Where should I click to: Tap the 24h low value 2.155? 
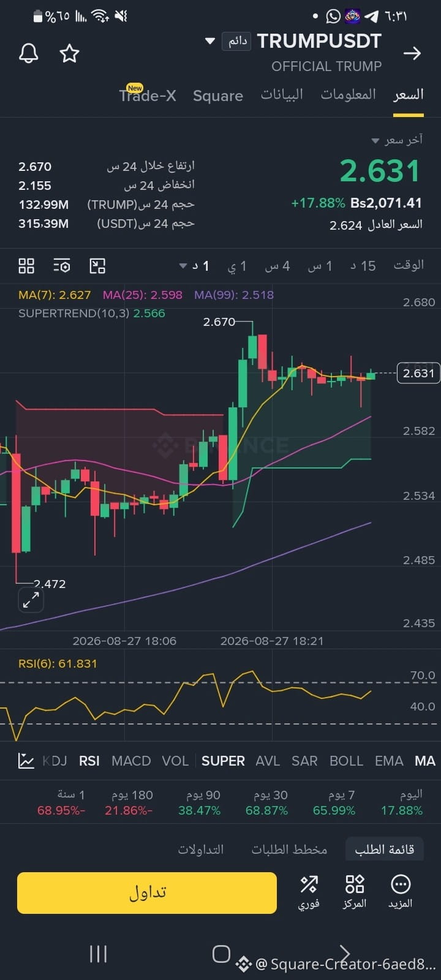35,186
